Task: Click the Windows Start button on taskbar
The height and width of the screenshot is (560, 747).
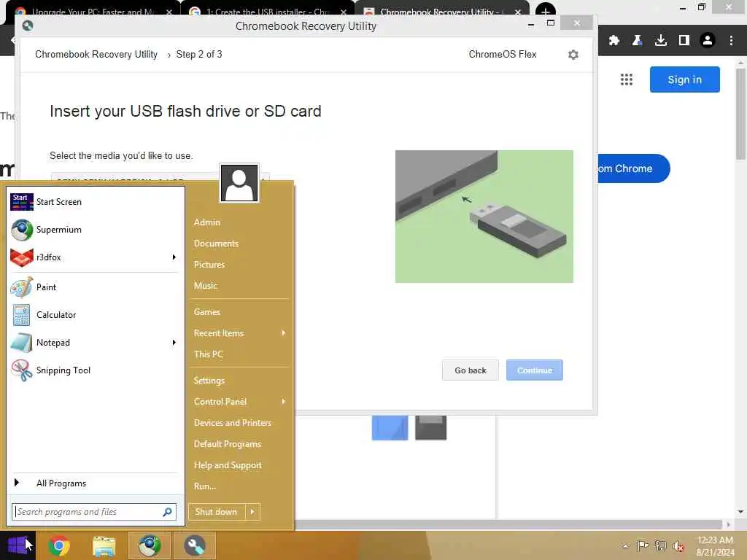Action: tap(18, 545)
